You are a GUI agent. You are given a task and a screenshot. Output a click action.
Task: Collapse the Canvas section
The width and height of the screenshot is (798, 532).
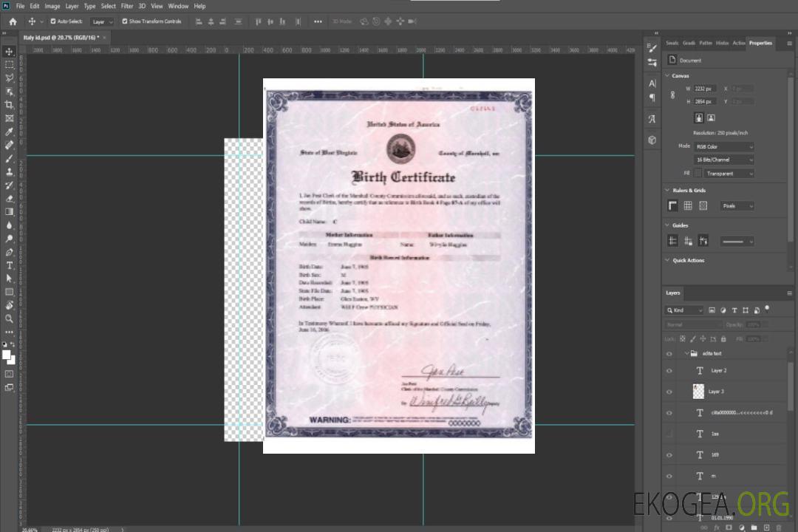[667, 75]
